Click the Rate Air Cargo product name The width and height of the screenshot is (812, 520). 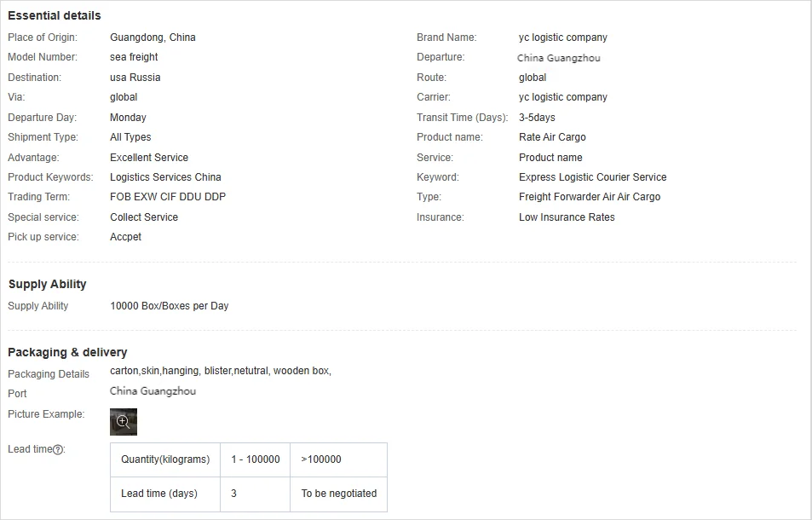[x=552, y=137]
